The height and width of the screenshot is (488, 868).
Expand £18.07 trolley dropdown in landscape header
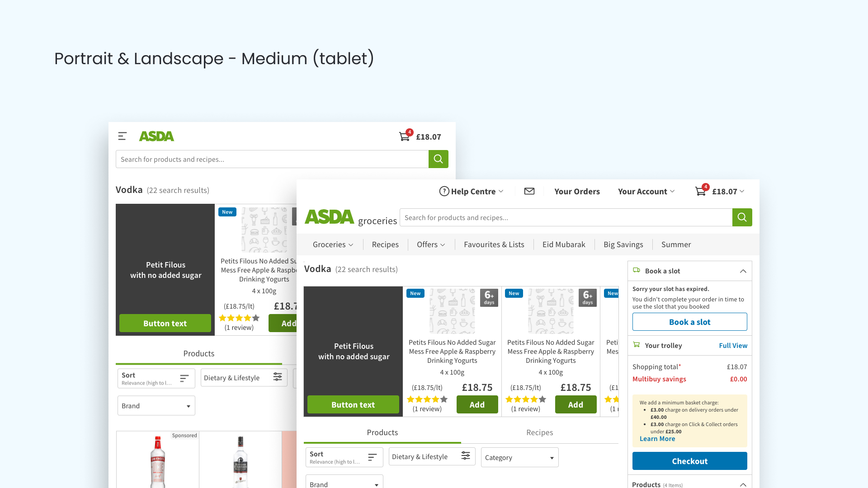(x=742, y=191)
